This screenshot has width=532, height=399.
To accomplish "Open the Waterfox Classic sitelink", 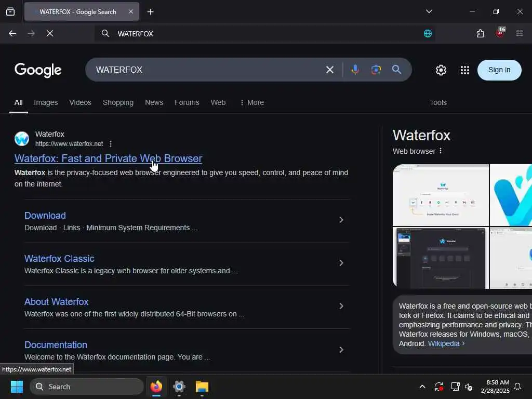I will click(x=59, y=259).
